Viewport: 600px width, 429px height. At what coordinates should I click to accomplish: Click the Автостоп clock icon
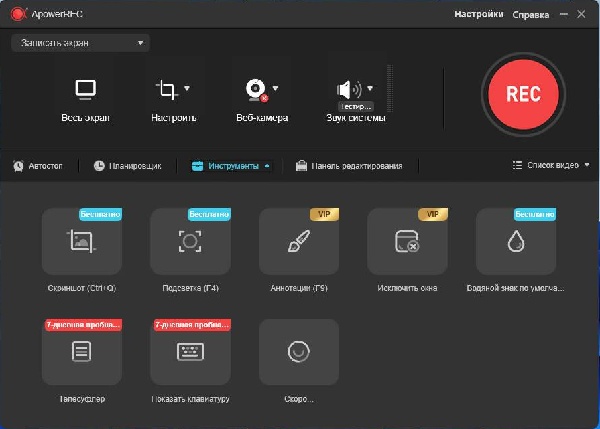pos(18,166)
